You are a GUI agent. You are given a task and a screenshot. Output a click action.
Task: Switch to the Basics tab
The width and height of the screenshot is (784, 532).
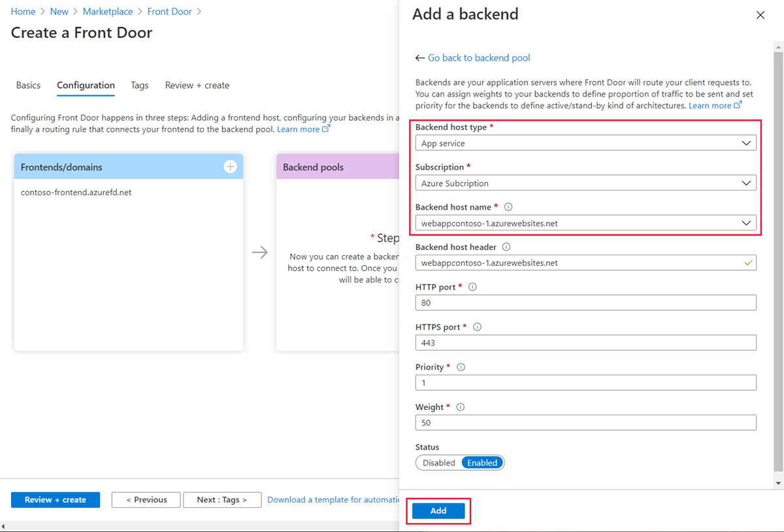click(27, 85)
